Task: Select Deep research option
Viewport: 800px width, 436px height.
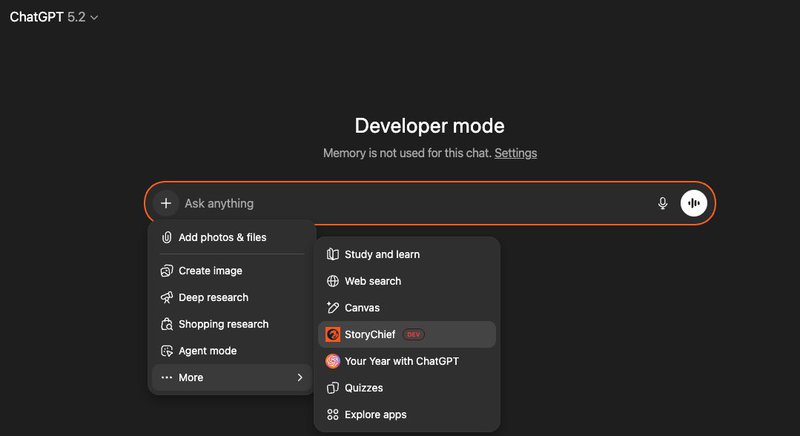Action: click(232, 297)
